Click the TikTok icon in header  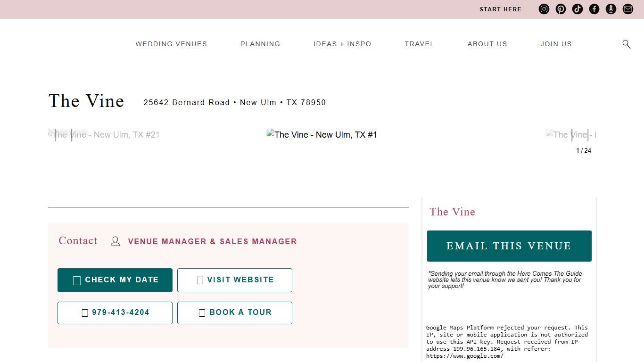578,9
